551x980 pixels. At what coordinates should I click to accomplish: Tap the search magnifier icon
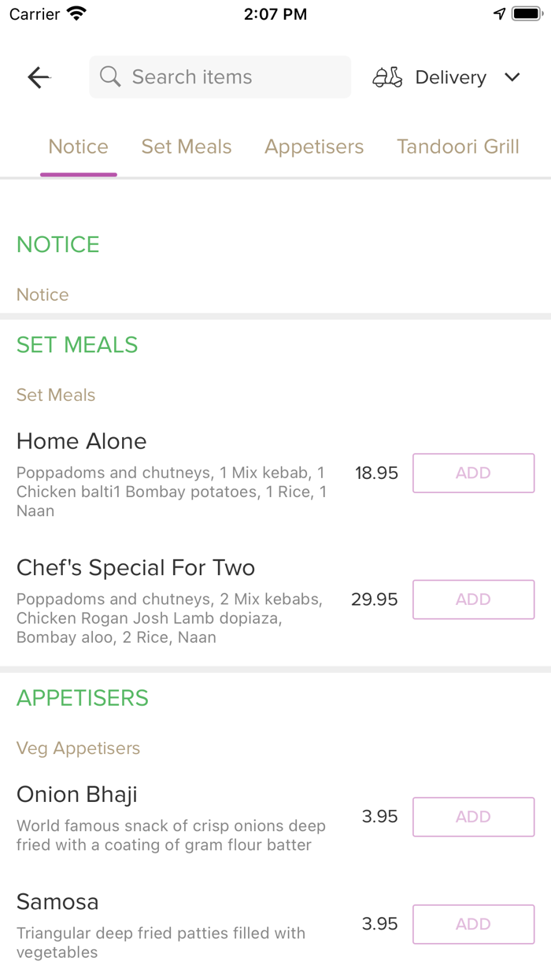(x=111, y=76)
